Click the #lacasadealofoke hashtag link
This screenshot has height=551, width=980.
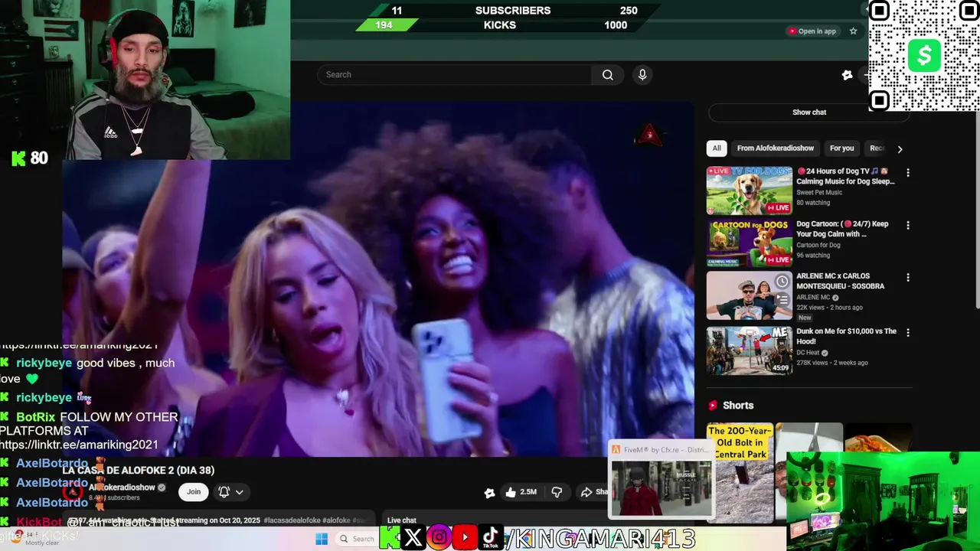tap(291, 520)
